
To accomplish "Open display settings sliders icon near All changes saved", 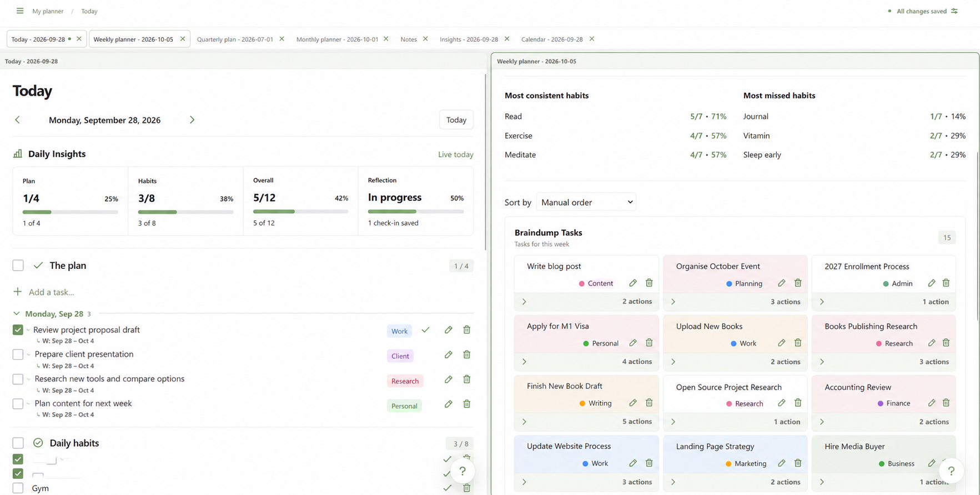I will click(954, 11).
